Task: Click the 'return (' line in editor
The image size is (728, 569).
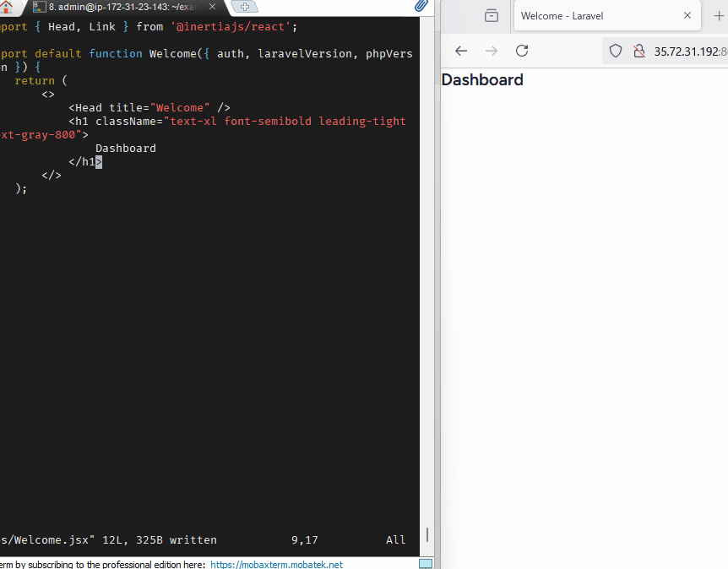Action: click(41, 81)
